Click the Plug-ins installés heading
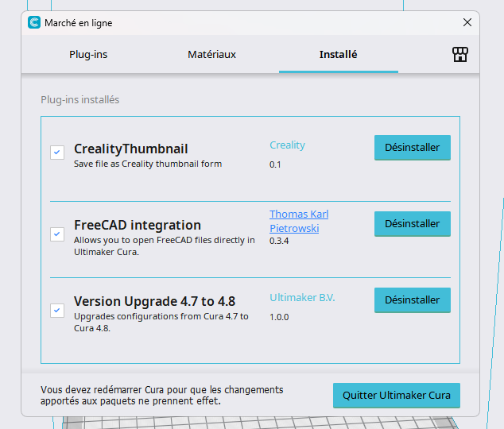The width and height of the screenshot is (504, 429). 80,100
